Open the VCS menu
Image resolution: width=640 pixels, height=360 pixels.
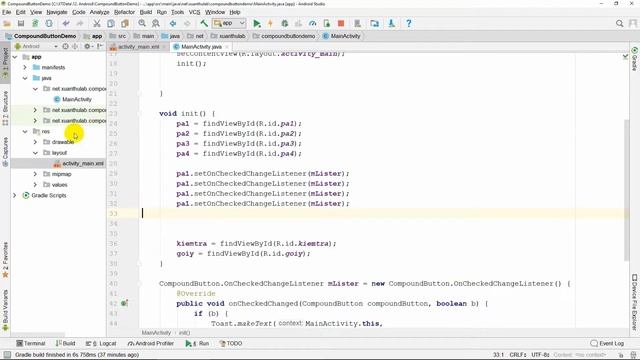tap(194, 12)
